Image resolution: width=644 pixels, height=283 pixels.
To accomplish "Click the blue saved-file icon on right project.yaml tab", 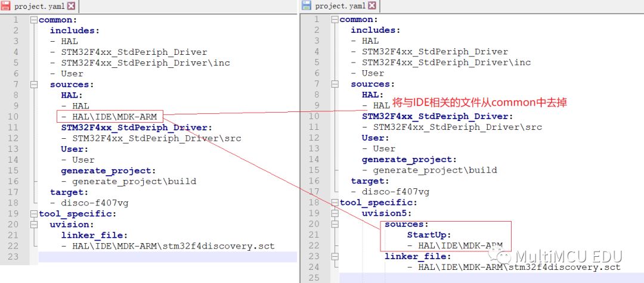I will [x=306, y=5].
